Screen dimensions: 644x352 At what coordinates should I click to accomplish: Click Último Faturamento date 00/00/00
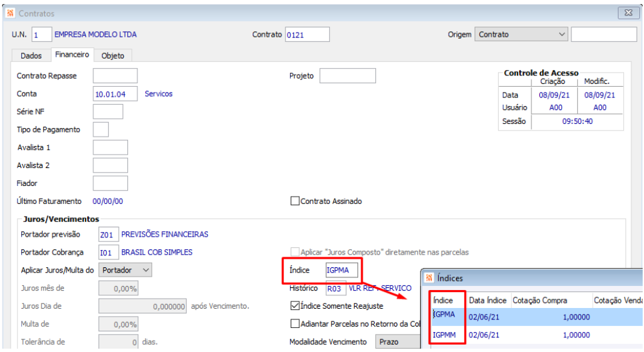pyautogui.click(x=107, y=201)
